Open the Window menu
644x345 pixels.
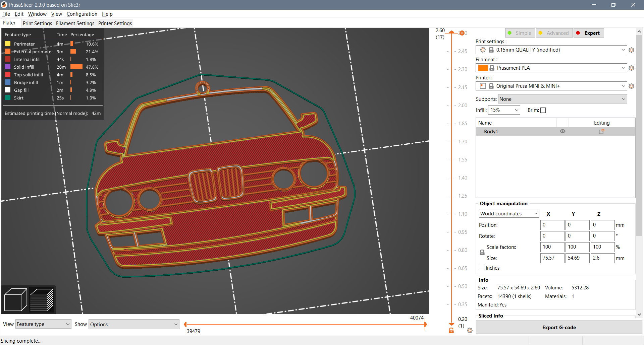37,14
